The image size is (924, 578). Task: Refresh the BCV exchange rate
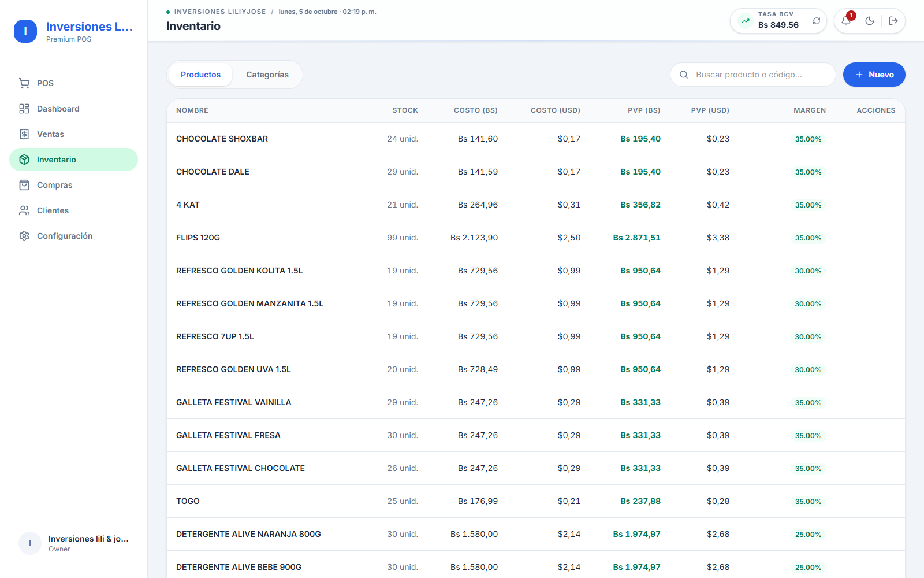click(x=817, y=21)
